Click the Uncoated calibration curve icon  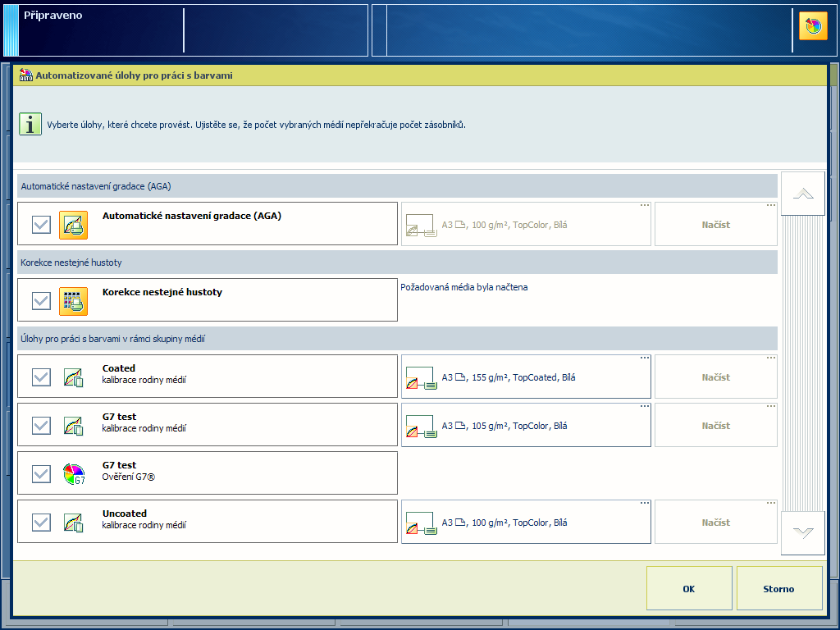(x=73, y=523)
